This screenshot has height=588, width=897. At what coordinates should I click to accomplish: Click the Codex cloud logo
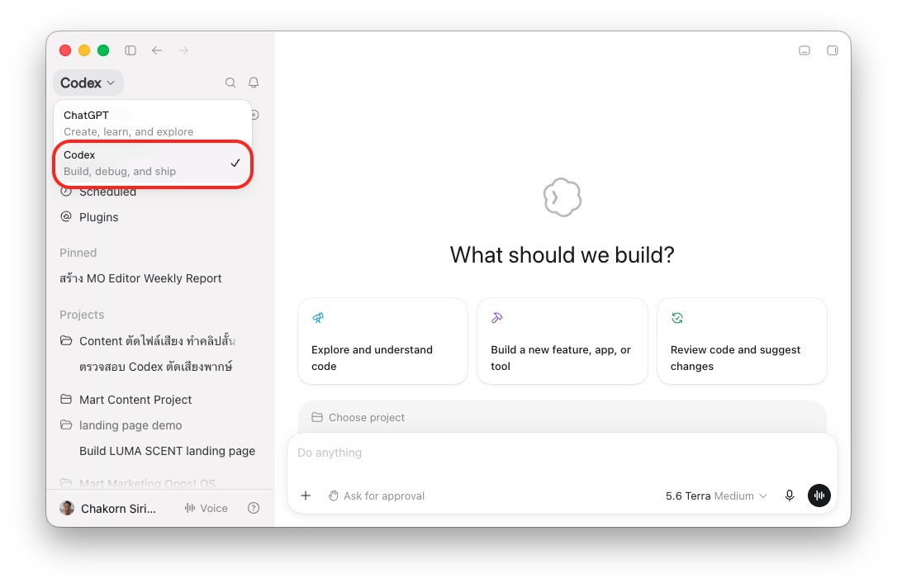click(562, 197)
